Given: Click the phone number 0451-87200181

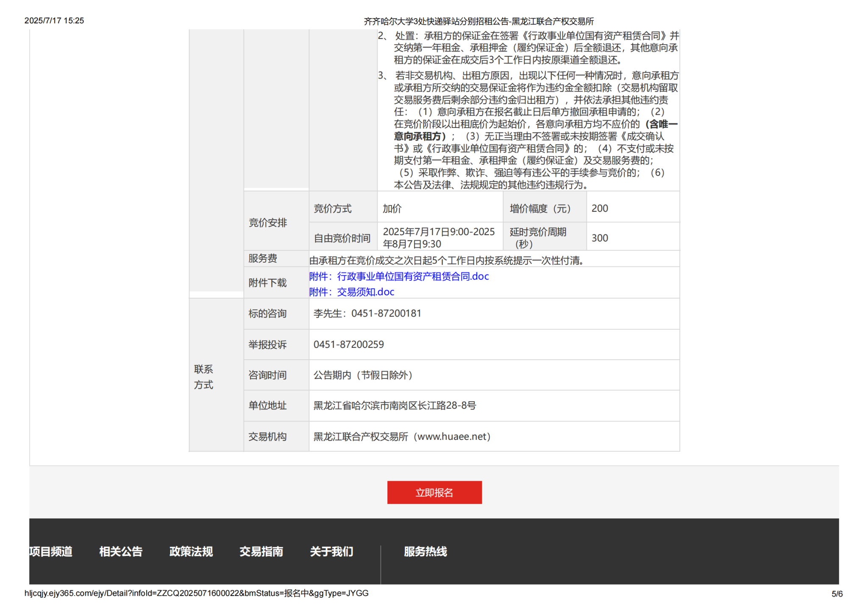Looking at the screenshot, I should 386,313.
